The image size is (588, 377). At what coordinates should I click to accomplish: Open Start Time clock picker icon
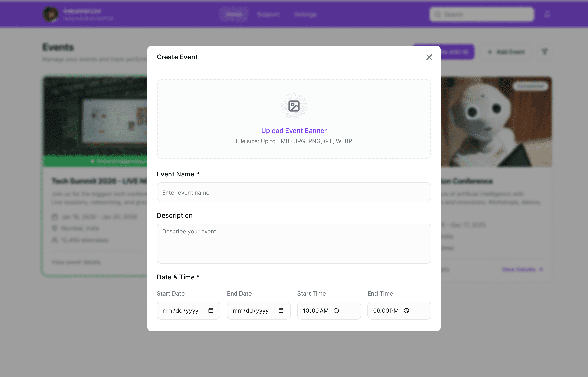click(x=336, y=311)
